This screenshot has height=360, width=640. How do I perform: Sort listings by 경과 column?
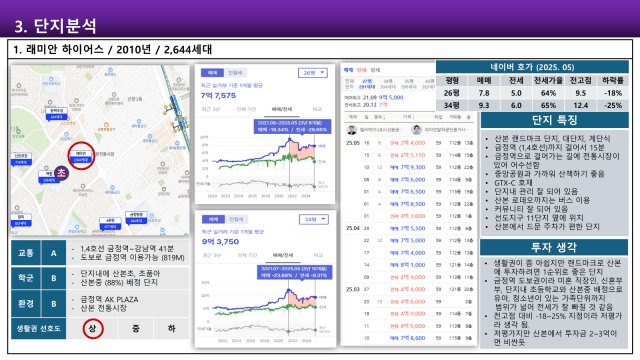tap(380, 117)
